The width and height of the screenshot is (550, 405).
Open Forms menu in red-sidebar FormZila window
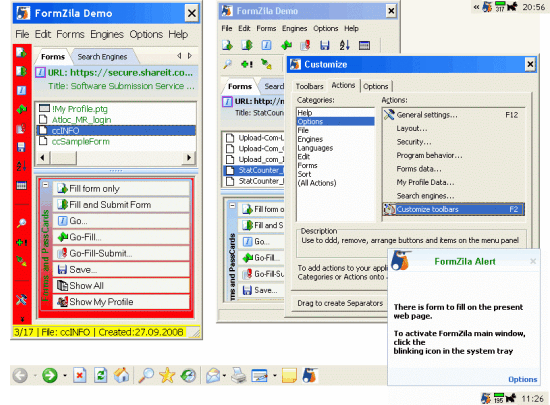click(x=70, y=34)
